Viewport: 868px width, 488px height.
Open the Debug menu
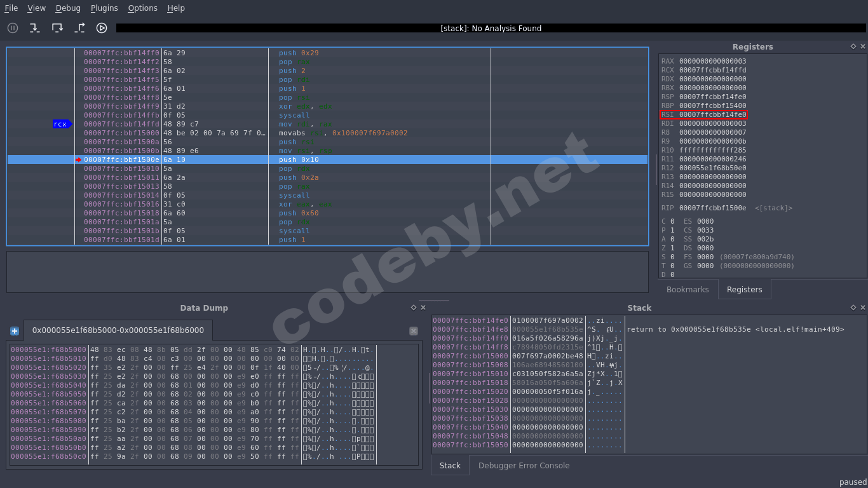point(68,8)
